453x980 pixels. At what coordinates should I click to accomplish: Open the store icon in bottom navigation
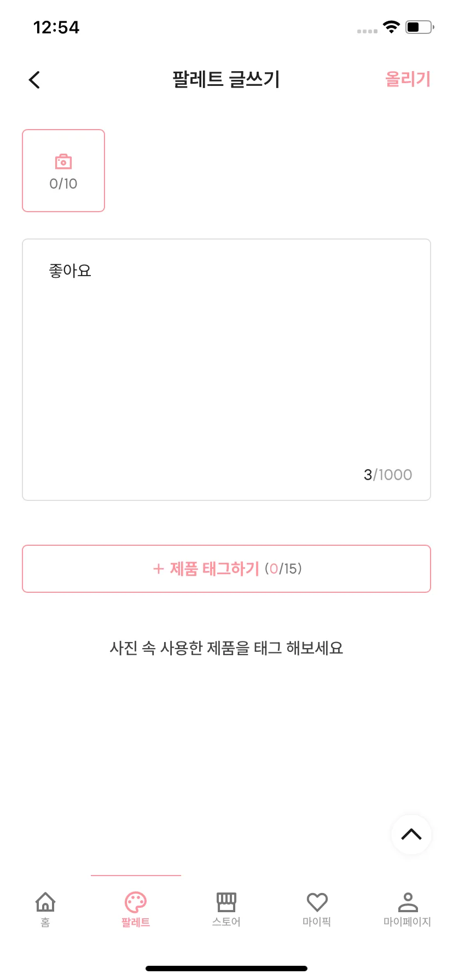(226, 902)
